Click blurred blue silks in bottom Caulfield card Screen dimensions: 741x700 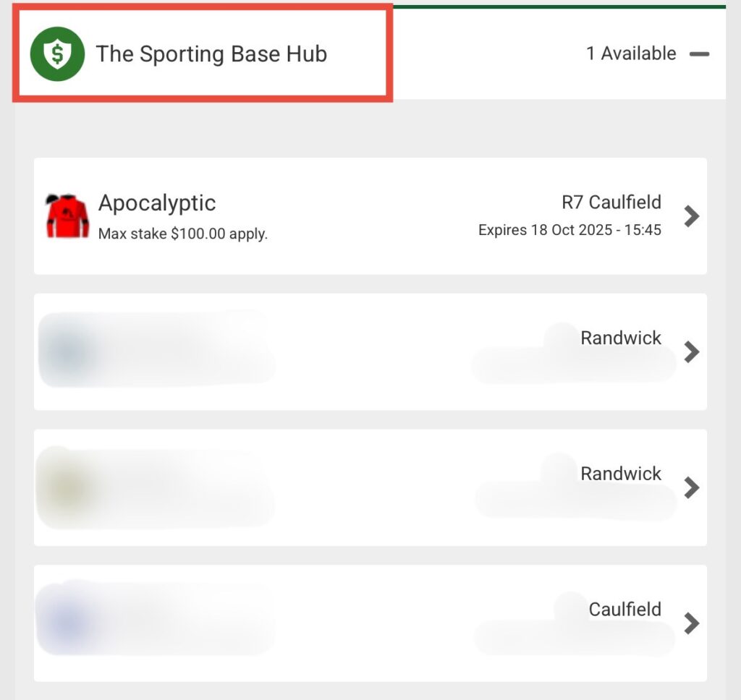(67, 622)
